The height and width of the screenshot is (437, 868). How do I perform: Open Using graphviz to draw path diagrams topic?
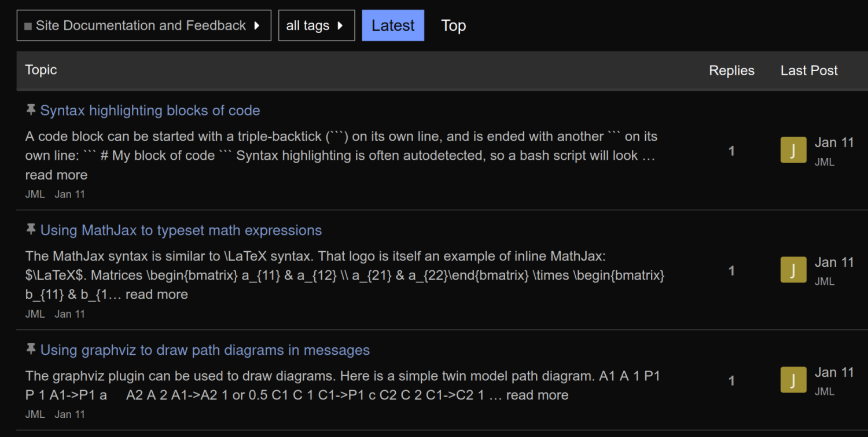[205, 350]
